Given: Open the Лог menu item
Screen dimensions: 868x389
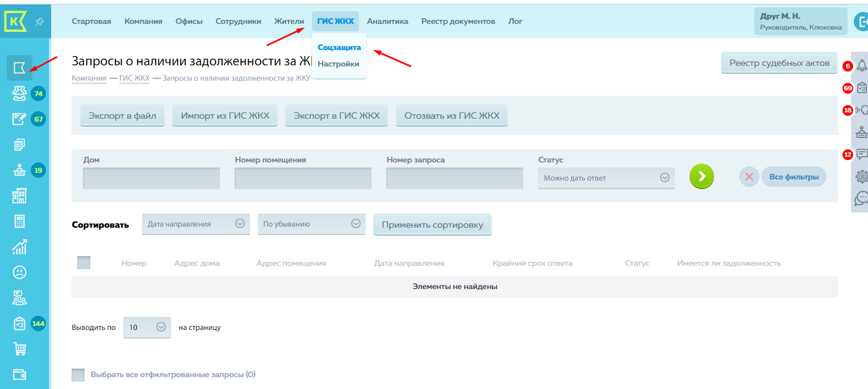Looking at the screenshot, I should point(515,21).
